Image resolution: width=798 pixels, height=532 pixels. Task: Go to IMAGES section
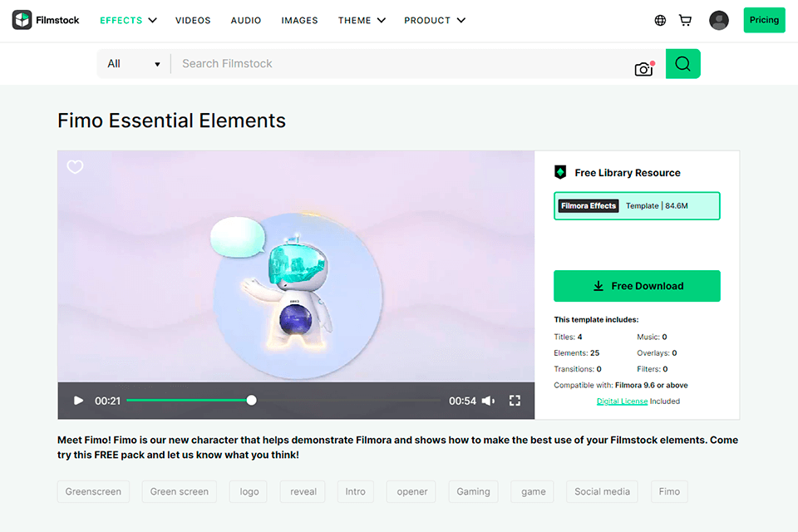pyautogui.click(x=299, y=20)
